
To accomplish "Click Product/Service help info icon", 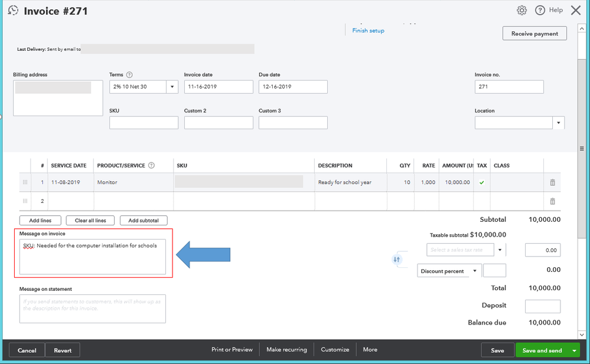I will coord(151,166).
